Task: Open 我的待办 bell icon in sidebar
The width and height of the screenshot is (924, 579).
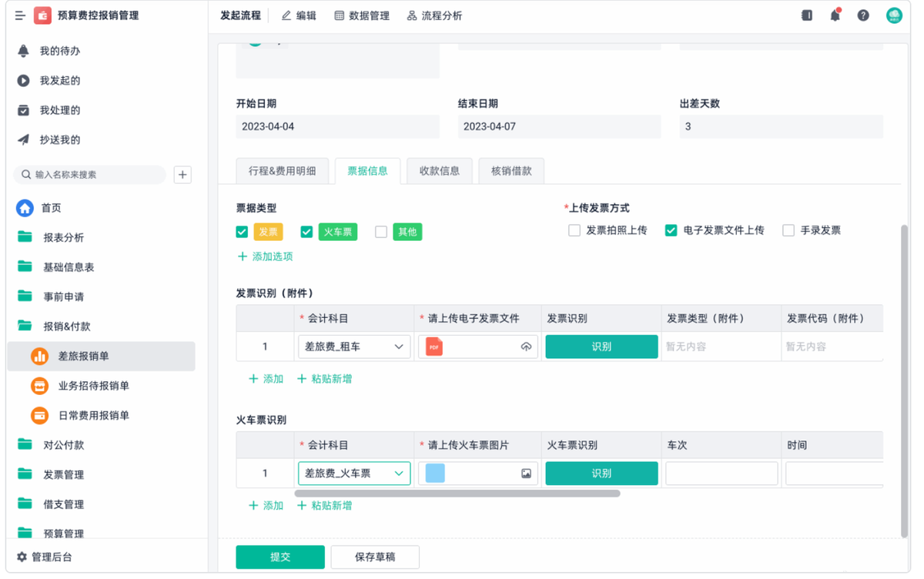Action: coord(24,51)
